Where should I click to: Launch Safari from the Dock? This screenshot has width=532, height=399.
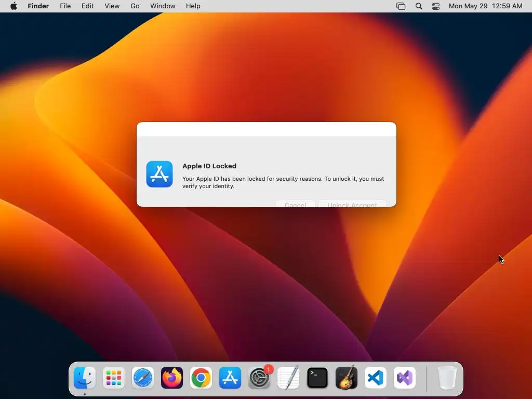pyautogui.click(x=143, y=378)
